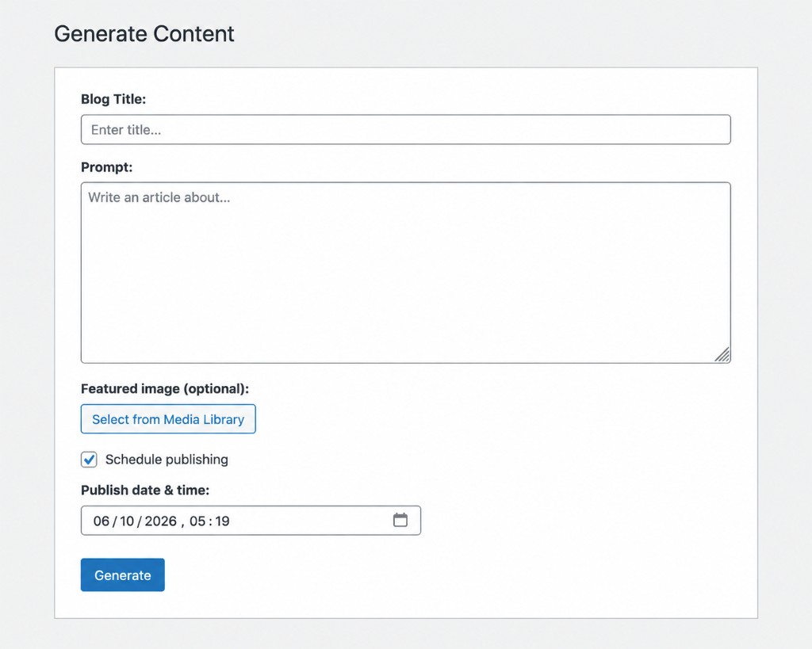Click Select from Media Library button
812x649 pixels.
[168, 419]
